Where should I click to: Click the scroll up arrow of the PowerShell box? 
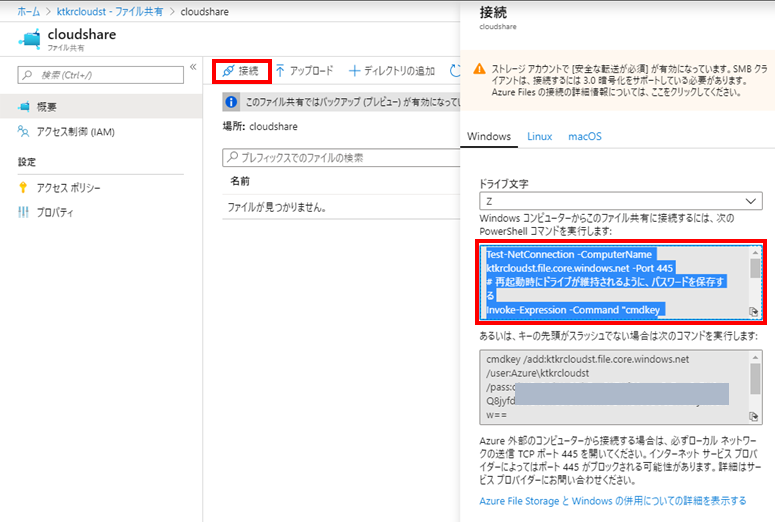(755, 253)
